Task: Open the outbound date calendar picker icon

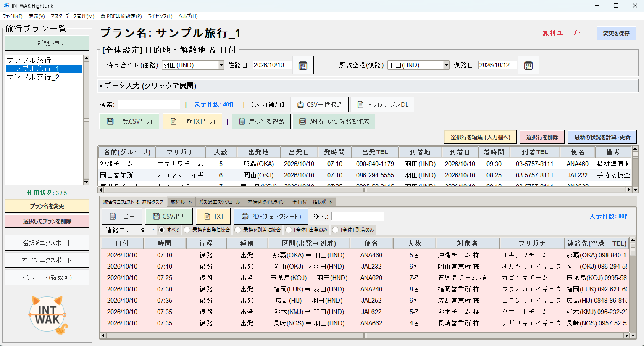Action: pos(303,66)
